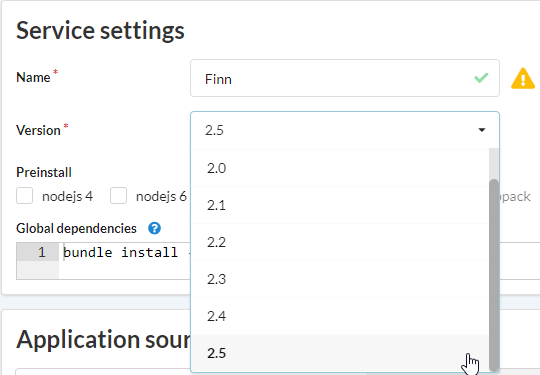Click the Global dependencies label

tap(76, 228)
